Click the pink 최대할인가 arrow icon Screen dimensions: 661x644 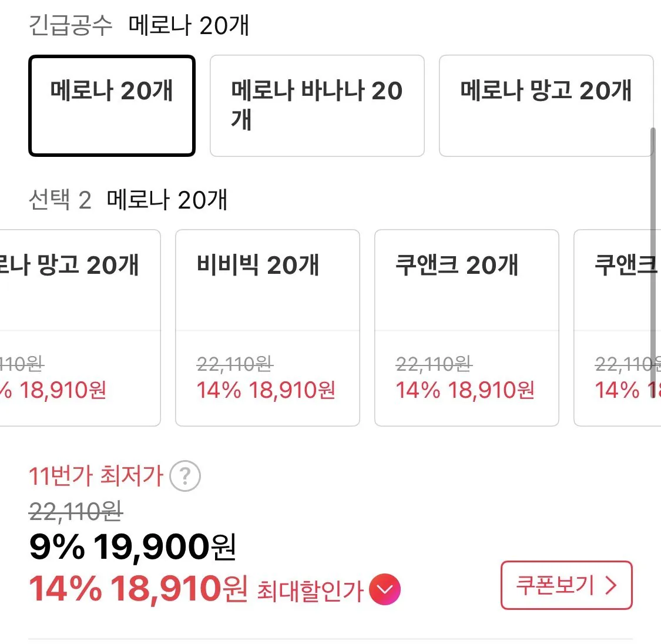click(385, 587)
